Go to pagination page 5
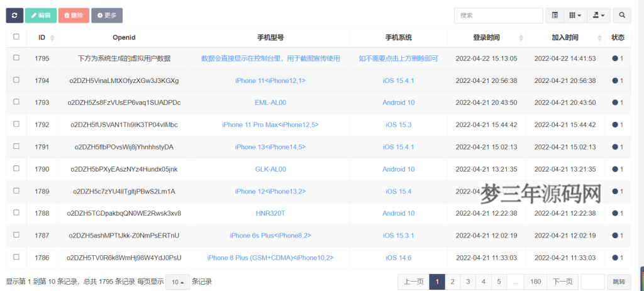The image size is (644, 291). click(499, 282)
